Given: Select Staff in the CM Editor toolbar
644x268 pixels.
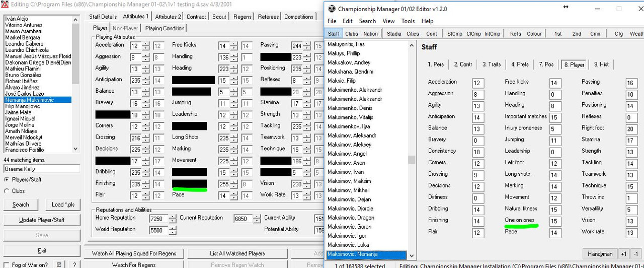Looking at the screenshot, I should tap(334, 34).
